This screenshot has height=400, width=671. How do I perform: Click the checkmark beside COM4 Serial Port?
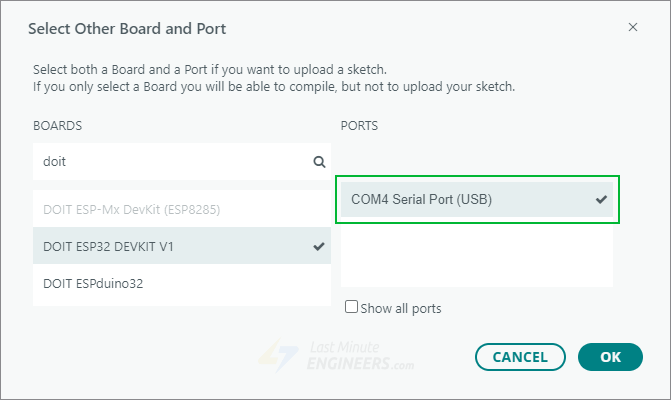(601, 199)
